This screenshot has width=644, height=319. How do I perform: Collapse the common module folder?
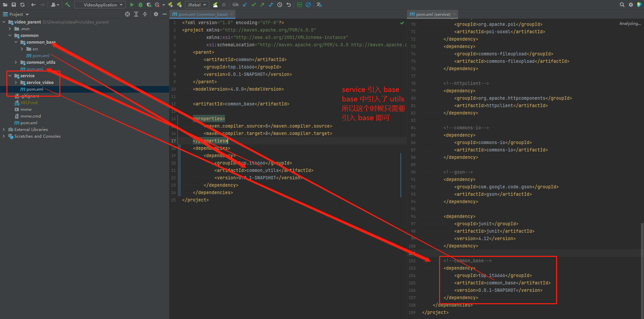pyautogui.click(x=10, y=36)
